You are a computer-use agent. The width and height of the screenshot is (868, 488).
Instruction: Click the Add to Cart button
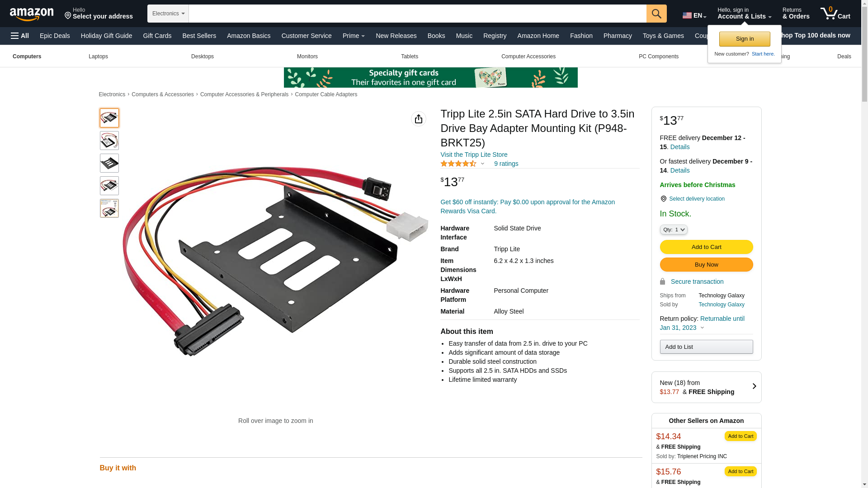706,247
